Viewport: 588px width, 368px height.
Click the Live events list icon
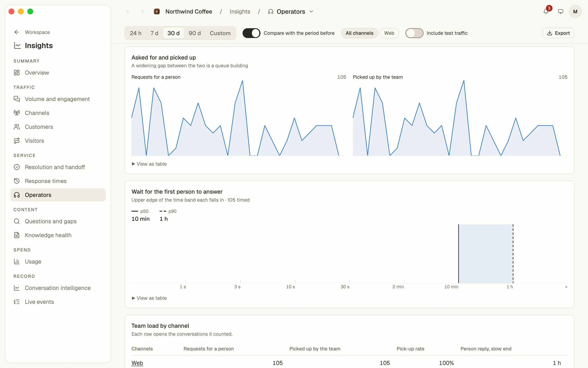(17, 302)
